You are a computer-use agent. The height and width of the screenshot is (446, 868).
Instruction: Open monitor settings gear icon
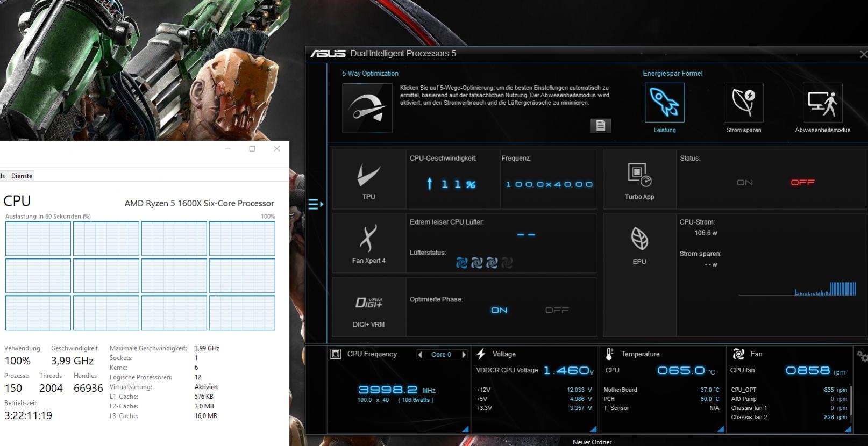pos(862,356)
